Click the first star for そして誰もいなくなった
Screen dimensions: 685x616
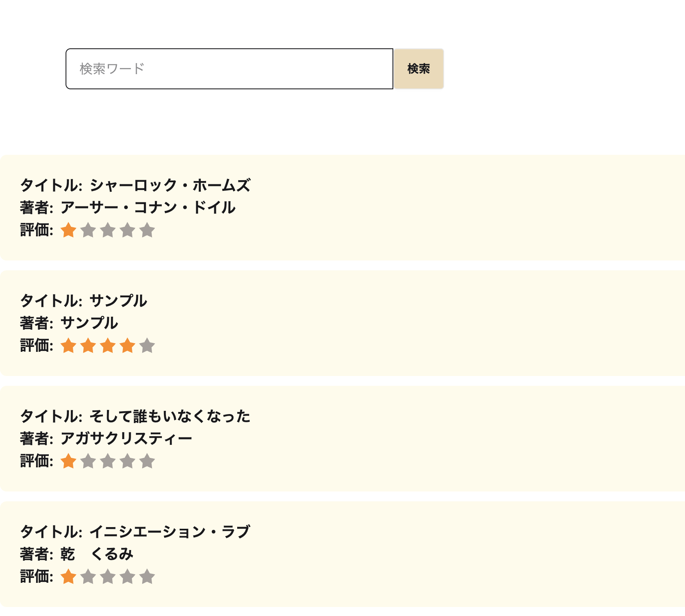tap(69, 461)
